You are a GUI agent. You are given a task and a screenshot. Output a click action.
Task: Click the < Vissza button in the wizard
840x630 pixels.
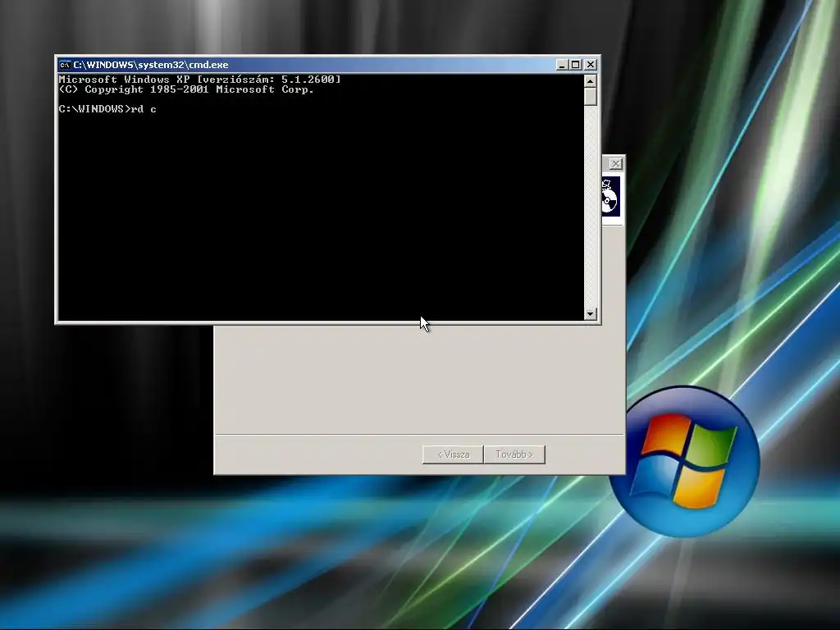tap(453, 454)
